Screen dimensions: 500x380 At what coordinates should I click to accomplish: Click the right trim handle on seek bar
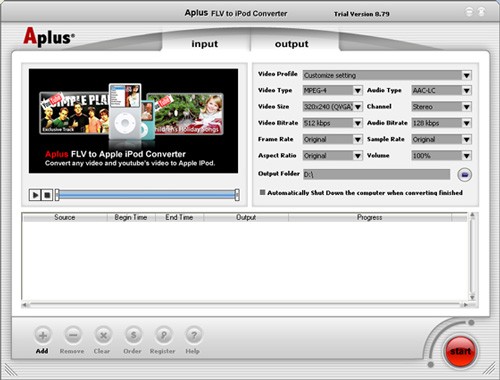click(237, 195)
